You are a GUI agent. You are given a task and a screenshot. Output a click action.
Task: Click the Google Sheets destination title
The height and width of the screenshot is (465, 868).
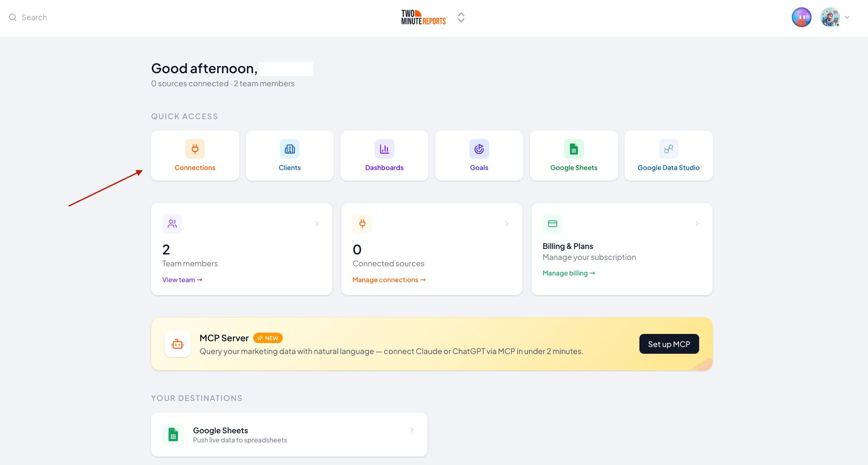[221, 430]
